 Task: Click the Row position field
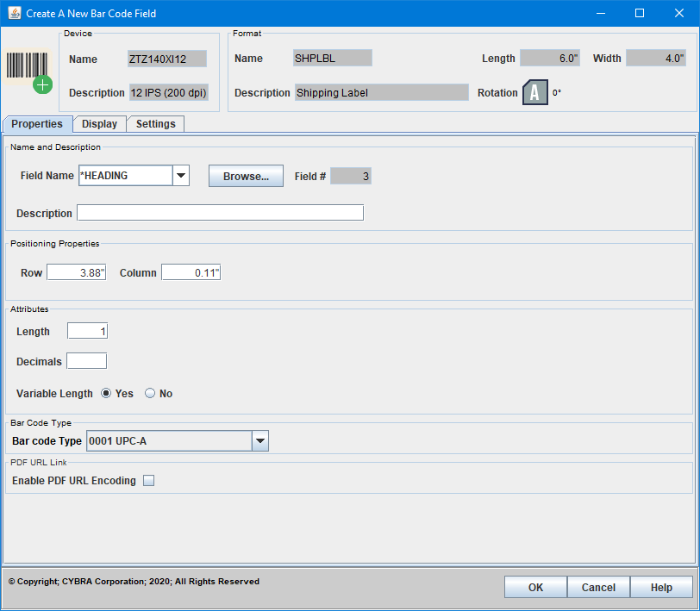77,272
